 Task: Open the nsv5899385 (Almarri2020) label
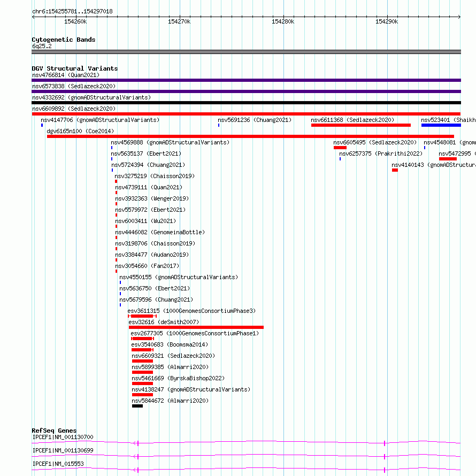pyautogui.click(x=170, y=367)
